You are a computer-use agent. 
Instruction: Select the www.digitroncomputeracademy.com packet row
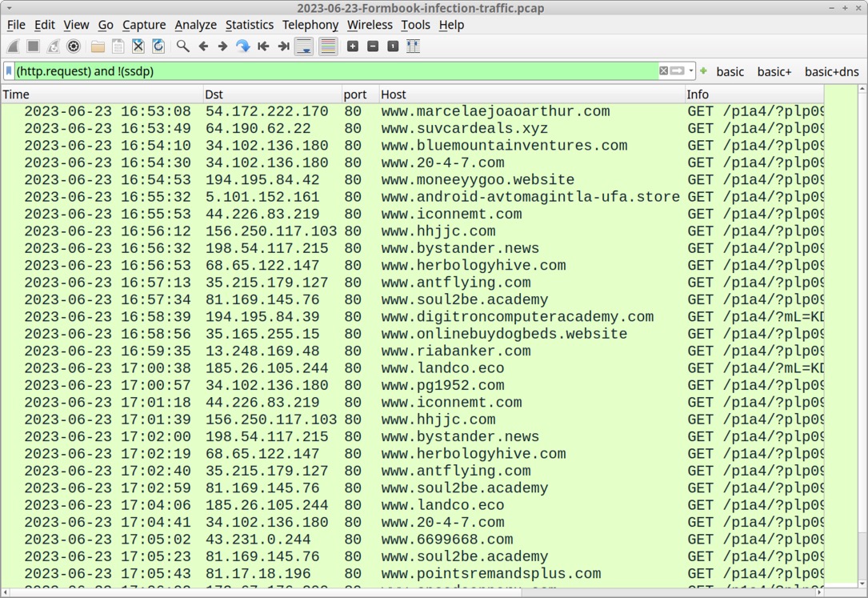pos(413,317)
